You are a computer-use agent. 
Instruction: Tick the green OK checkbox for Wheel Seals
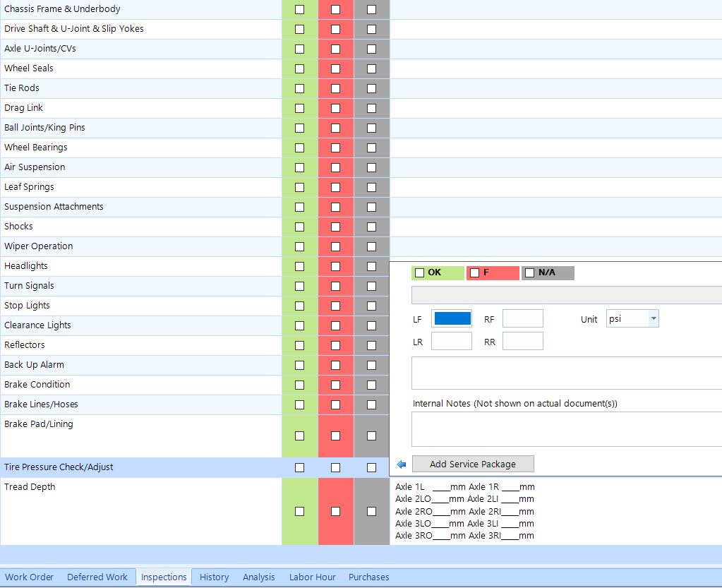300,69
